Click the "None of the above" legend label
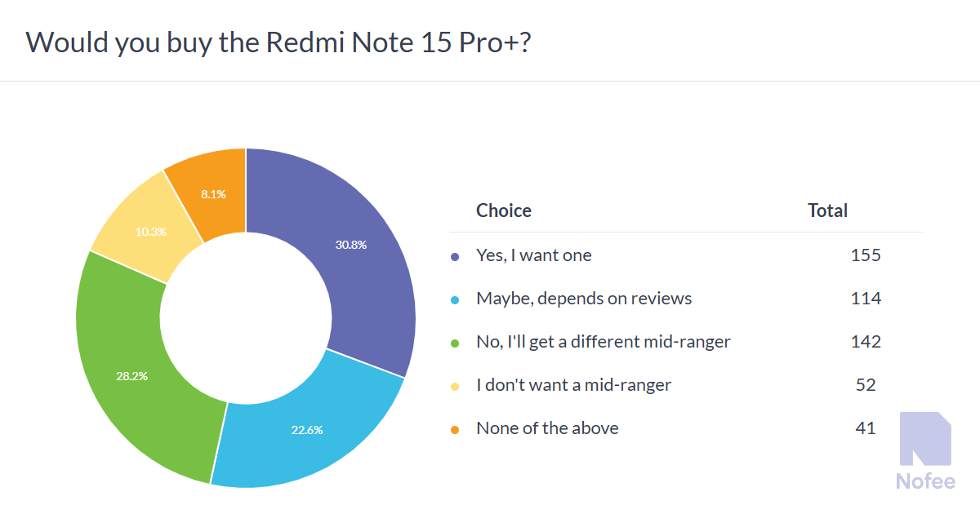 click(547, 428)
